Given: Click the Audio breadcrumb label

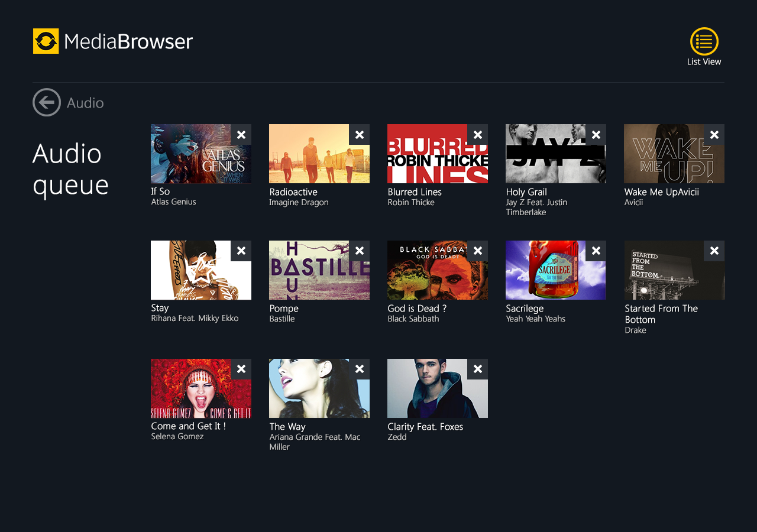Looking at the screenshot, I should (85, 103).
